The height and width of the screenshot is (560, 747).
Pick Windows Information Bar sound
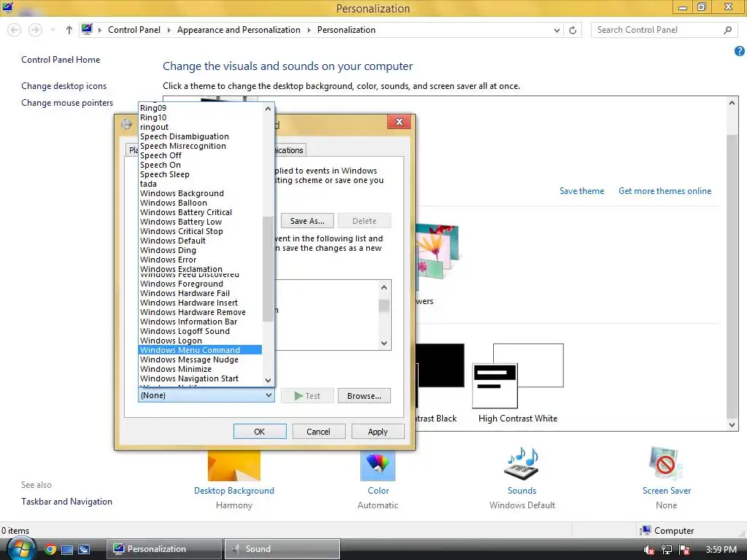(200, 322)
